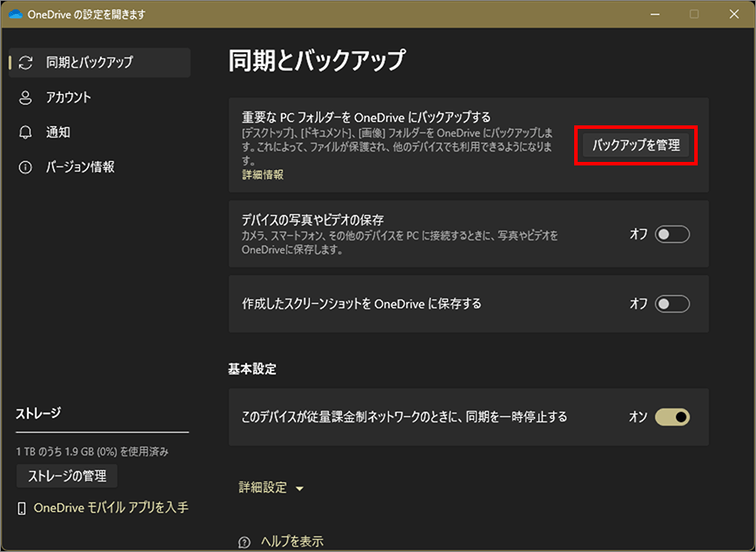The image size is (756, 552).
Task: Minimize the OneDrive settings window
Action: (x=655, y=15)
